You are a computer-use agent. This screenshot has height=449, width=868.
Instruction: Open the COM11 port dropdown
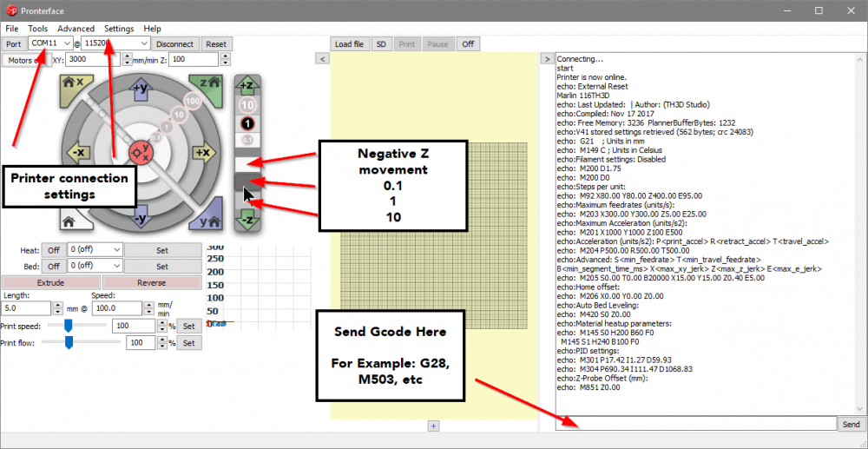click(50, 43)
